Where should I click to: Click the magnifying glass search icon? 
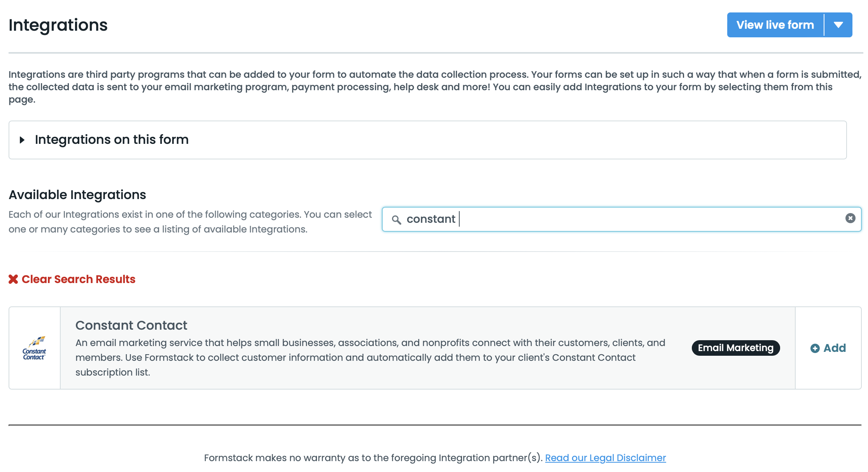coord(396,220)
